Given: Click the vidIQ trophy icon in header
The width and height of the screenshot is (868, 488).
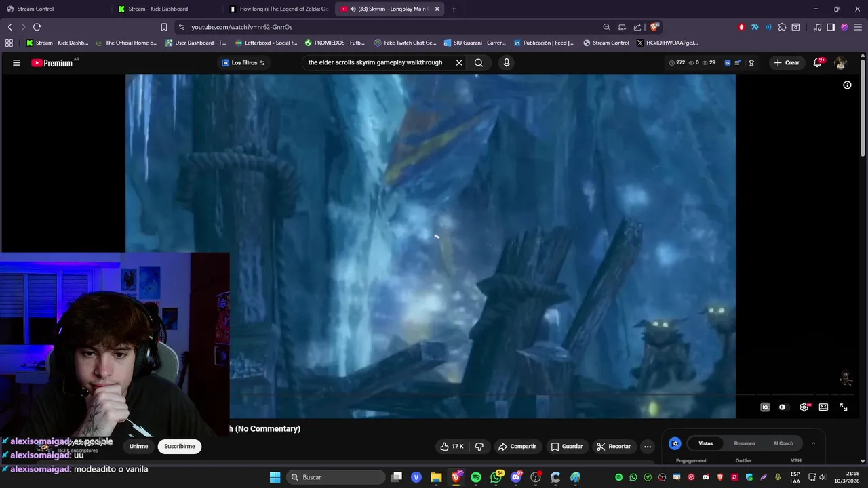Looking at the screenshot, I should pyautogui.click(x=751, y=62).
